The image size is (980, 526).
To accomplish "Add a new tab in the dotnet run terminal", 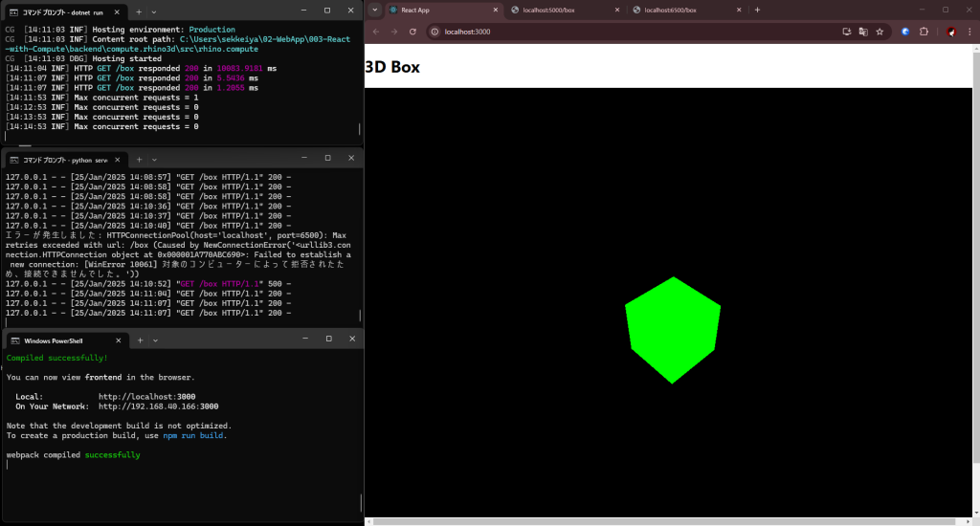I will (139, 11).
